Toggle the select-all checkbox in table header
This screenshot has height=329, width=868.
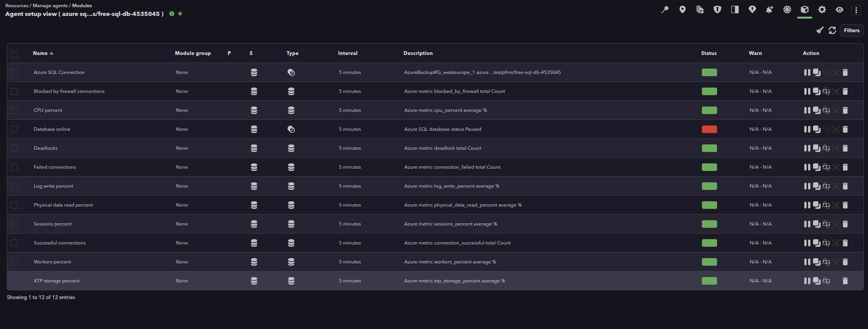14,54
